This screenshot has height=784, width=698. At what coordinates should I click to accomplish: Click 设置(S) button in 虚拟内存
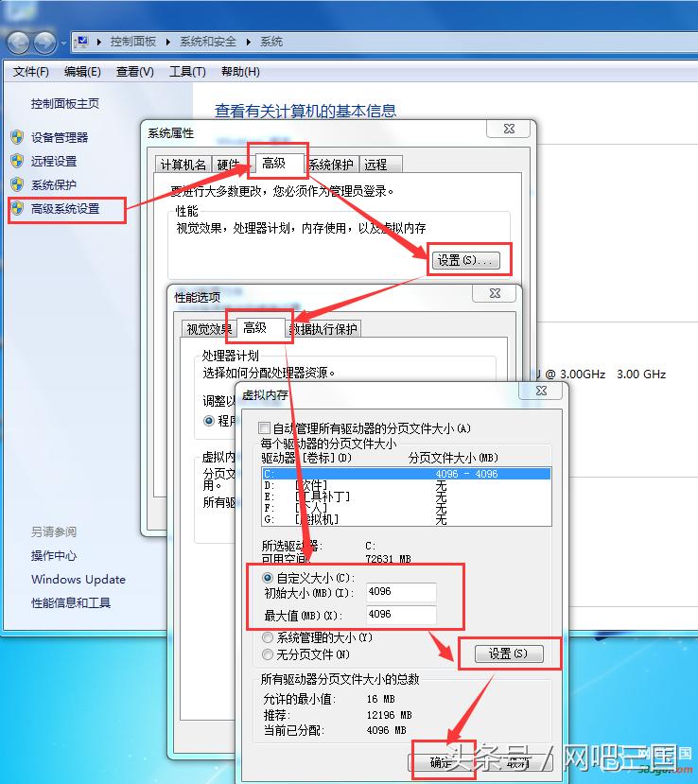(509, 653)
